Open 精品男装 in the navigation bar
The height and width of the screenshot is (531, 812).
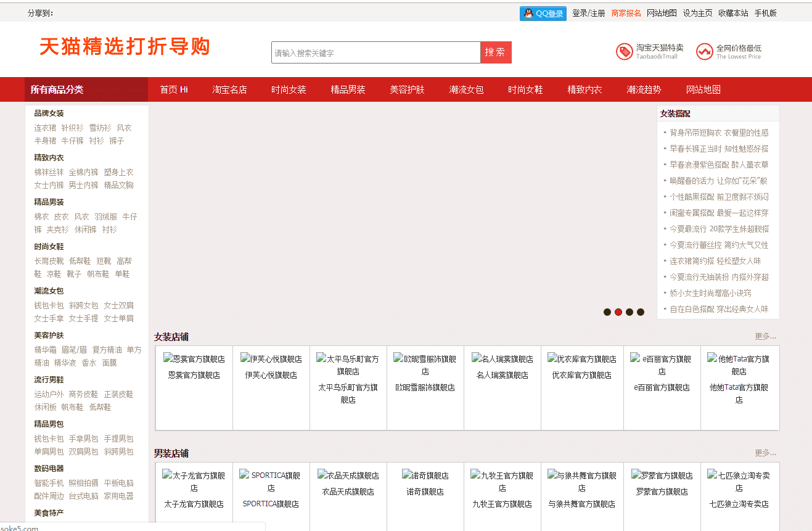(x=348, y=89)
